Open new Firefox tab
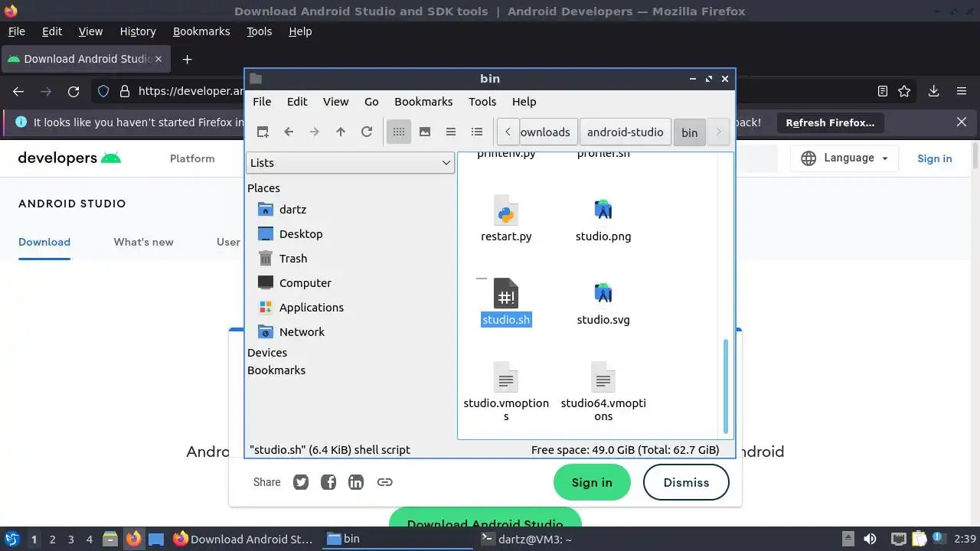 tap(187, 59)
